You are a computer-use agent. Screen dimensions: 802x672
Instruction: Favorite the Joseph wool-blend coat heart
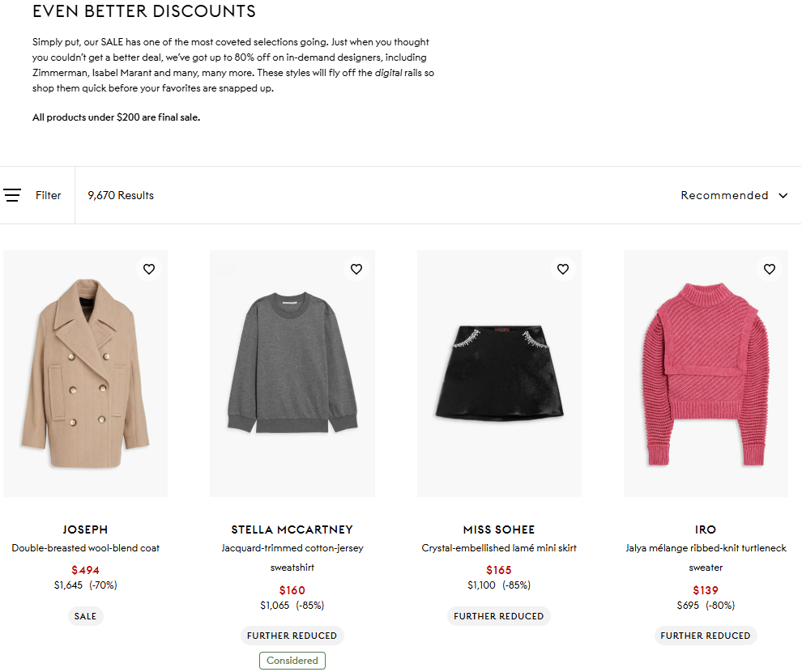149,270
